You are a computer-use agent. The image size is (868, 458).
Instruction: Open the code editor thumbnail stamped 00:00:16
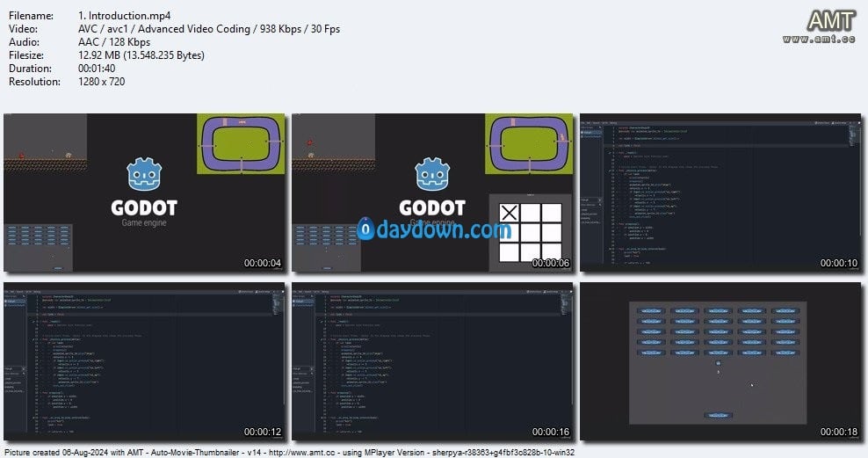(x=432, y=361)
